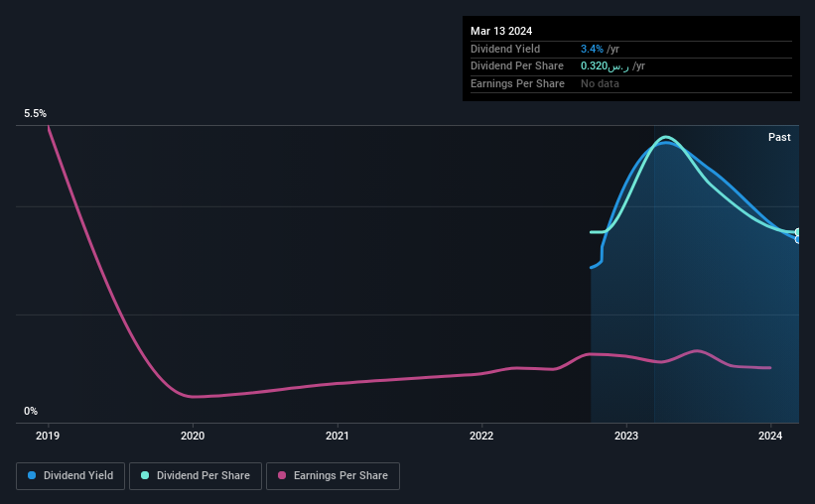This screenshot has height=504, width=815.
Task: Click the blue Dividend Yield endpoint marker
Action: (798, 239)
